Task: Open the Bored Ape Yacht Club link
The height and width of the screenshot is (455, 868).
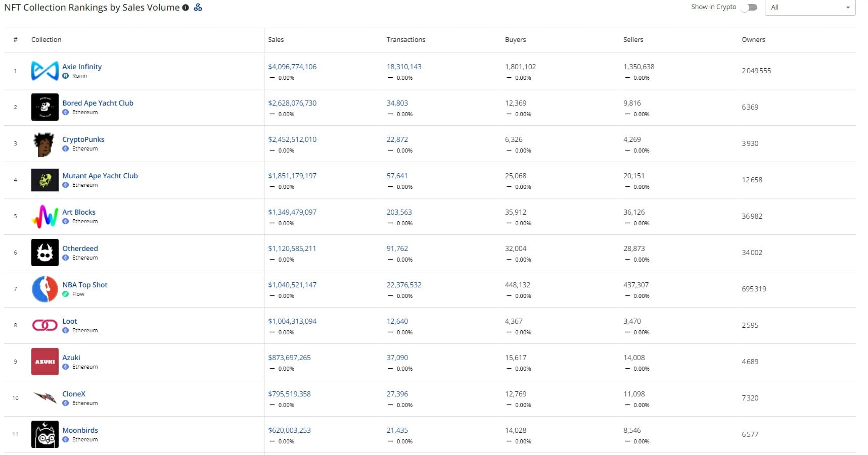Action: 98,103
